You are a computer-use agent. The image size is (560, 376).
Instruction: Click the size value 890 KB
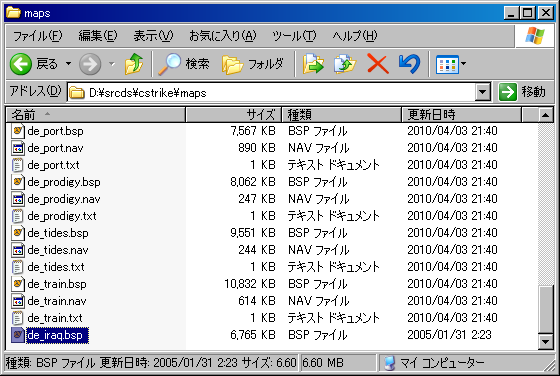tap(257, 148)
